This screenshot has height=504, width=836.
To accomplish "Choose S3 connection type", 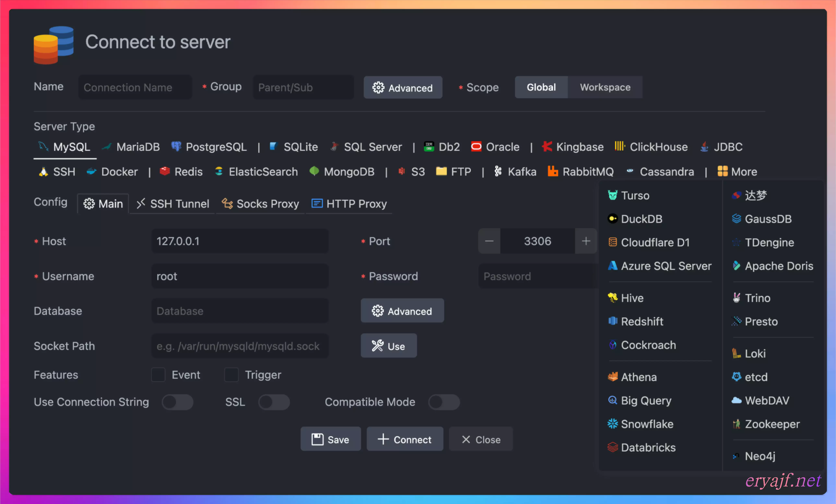I will (412, 172).
